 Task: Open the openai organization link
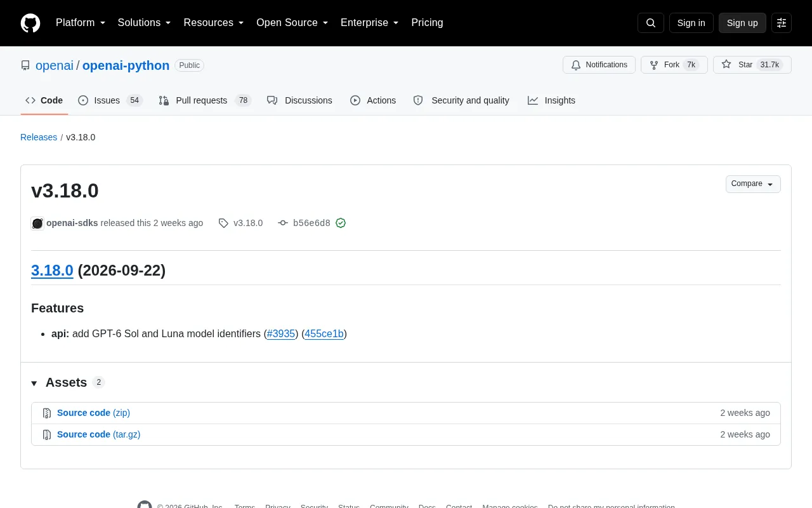point(55,65)
